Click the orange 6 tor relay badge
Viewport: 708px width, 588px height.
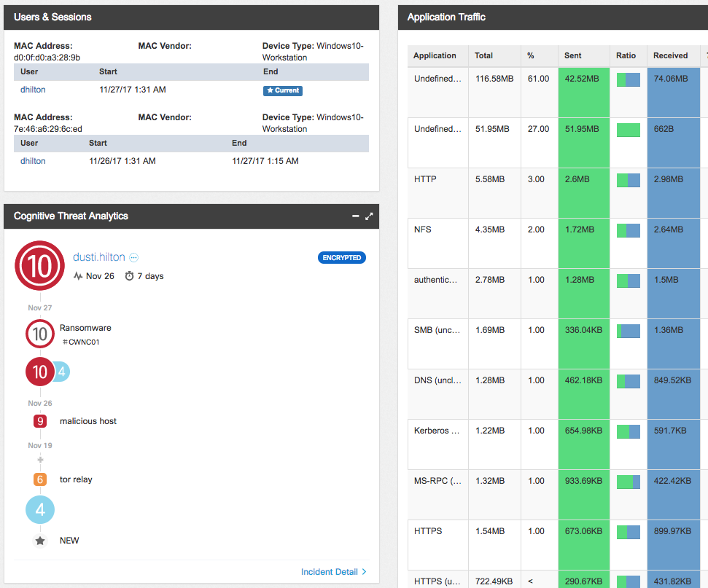click(x=40, y=479)
